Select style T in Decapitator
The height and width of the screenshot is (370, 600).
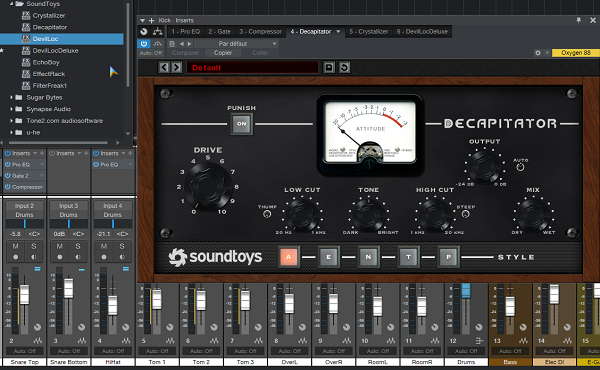coord(408,257)
